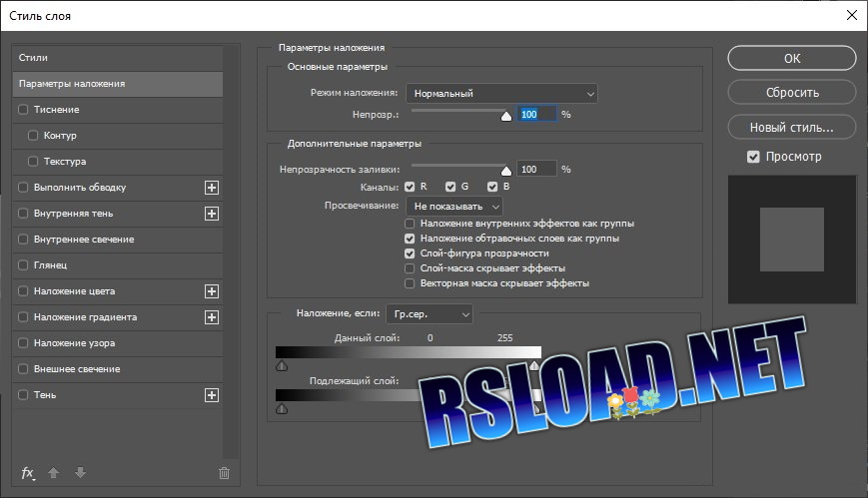Toggle the Просмотр preview checkbox
868x498 pixels.
(x=753, y=157)
